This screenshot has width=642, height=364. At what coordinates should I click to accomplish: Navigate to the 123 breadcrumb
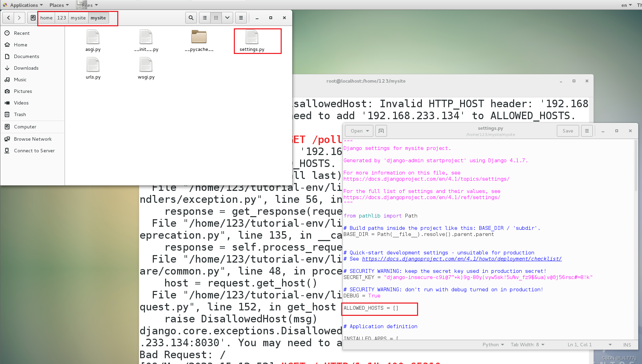[x=62, y=17]
